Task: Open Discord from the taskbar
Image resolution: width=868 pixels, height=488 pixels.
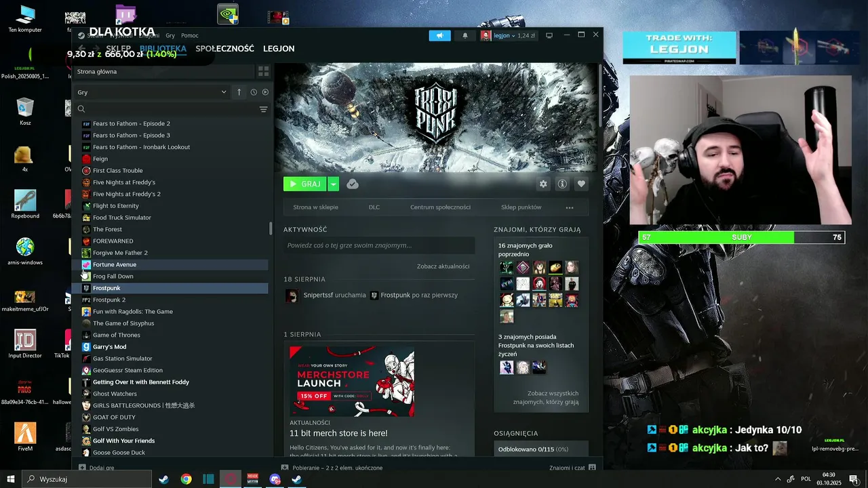Action: click(x=275, y=479)
